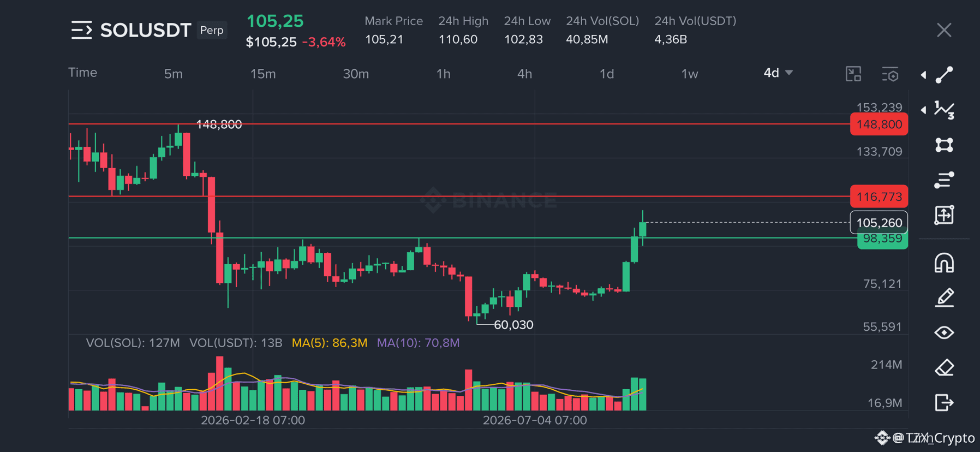980x452 pixels.
Task: Select the rectangle shape drawing tool
Action: [944, 145]
